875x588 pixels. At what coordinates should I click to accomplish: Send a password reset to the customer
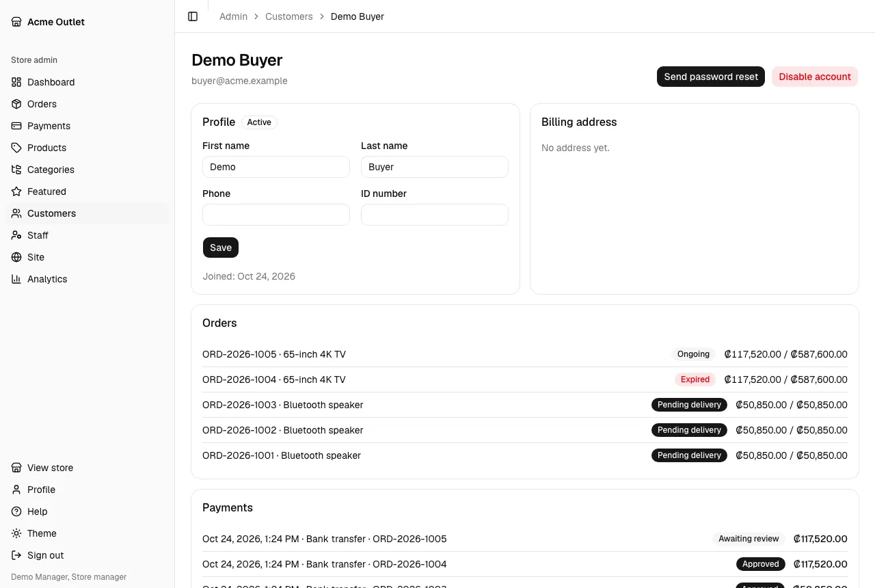click(x=711, y=77)
